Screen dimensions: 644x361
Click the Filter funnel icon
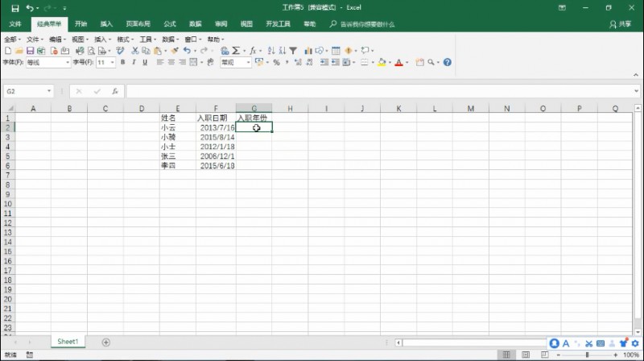pyautogui.click(x=293, y=51)
